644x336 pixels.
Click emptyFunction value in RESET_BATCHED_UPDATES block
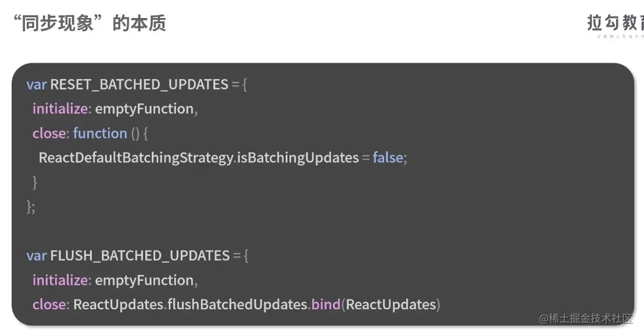point(144,109)
